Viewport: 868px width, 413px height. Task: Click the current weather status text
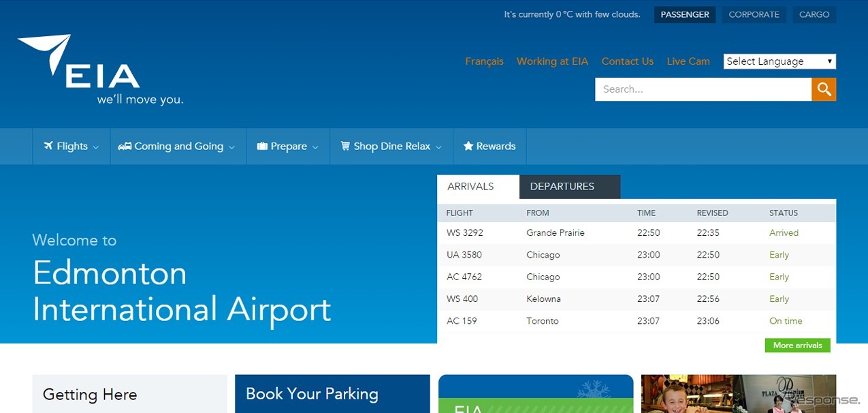[572, 14]
